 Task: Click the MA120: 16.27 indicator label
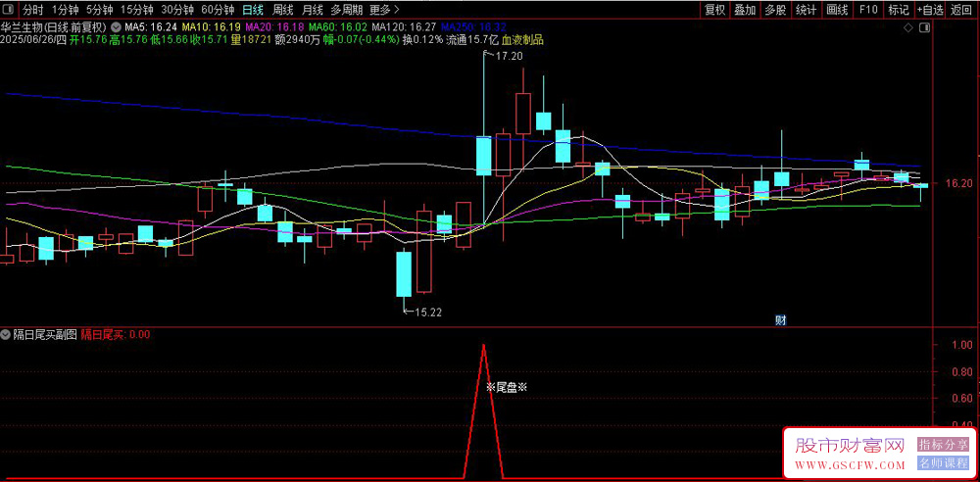(x=405, y=27)
